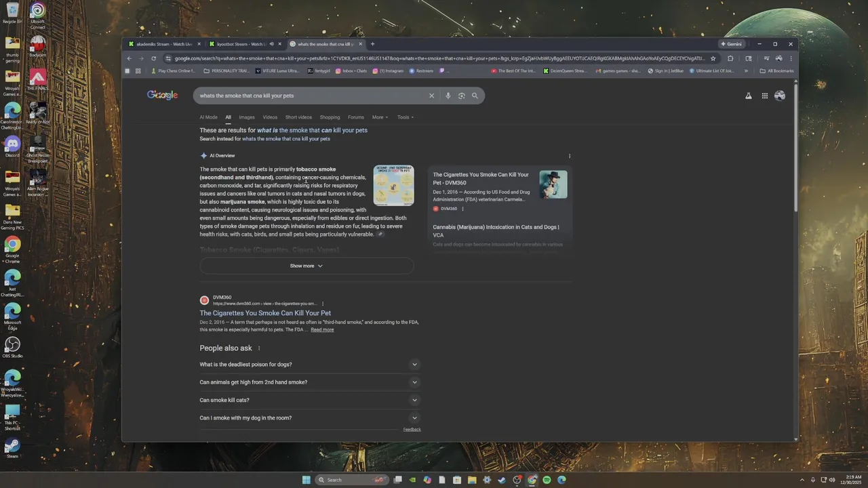Open DVM360 source card in AI Overview
This screenshot has height=488, width=868.
tap(500, 192)
